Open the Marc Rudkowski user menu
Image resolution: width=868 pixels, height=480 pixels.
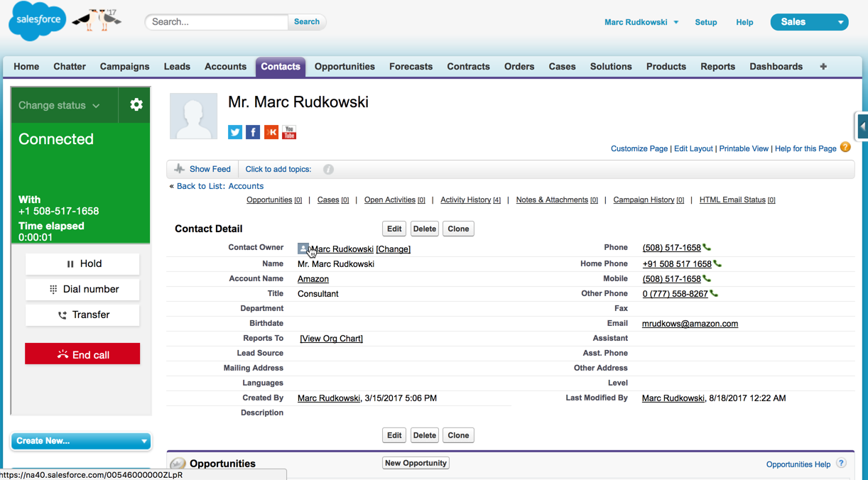point(641,22)
